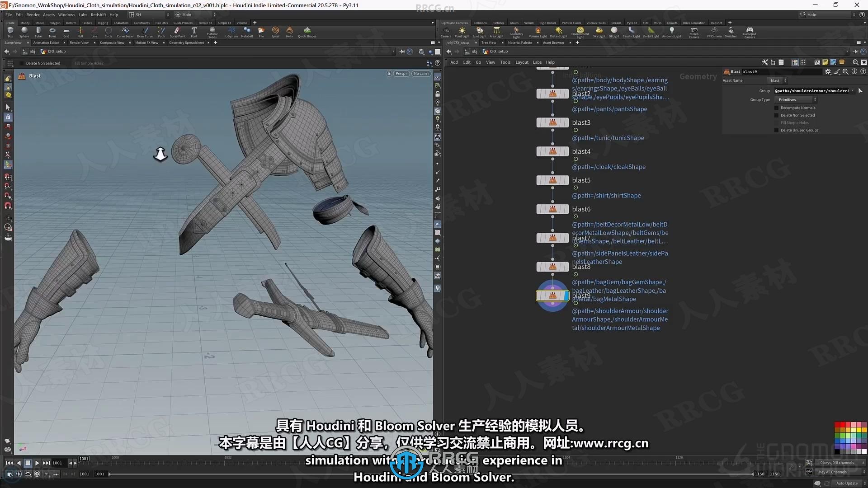
Task: Open the Spray Paint tool
Action: tap(177, 32)
